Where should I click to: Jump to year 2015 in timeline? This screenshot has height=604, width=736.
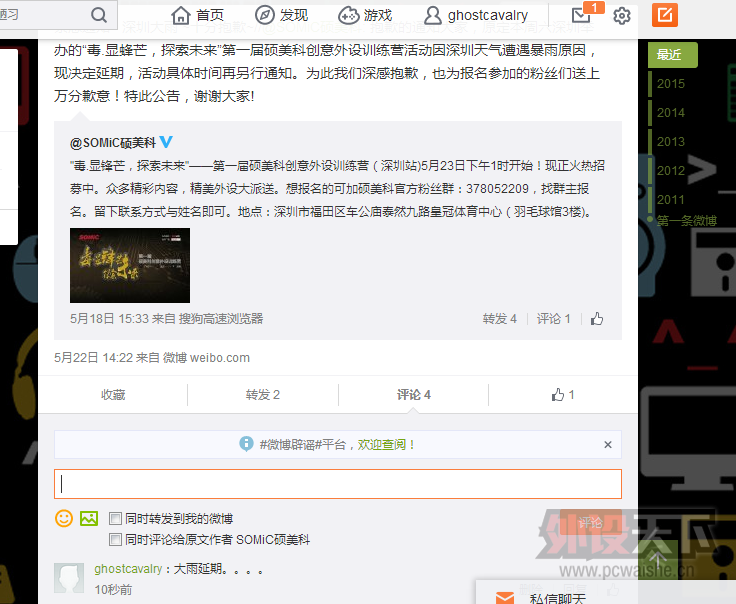671,84
